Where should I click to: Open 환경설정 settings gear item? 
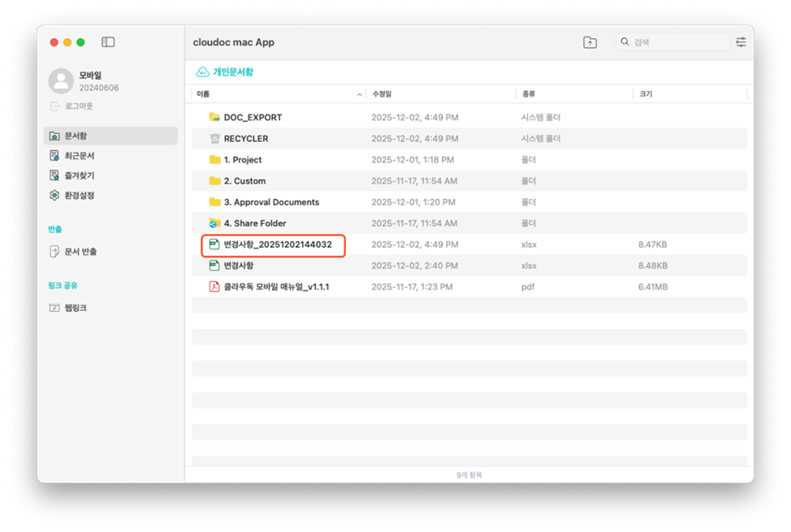click(x=79, y=195)
